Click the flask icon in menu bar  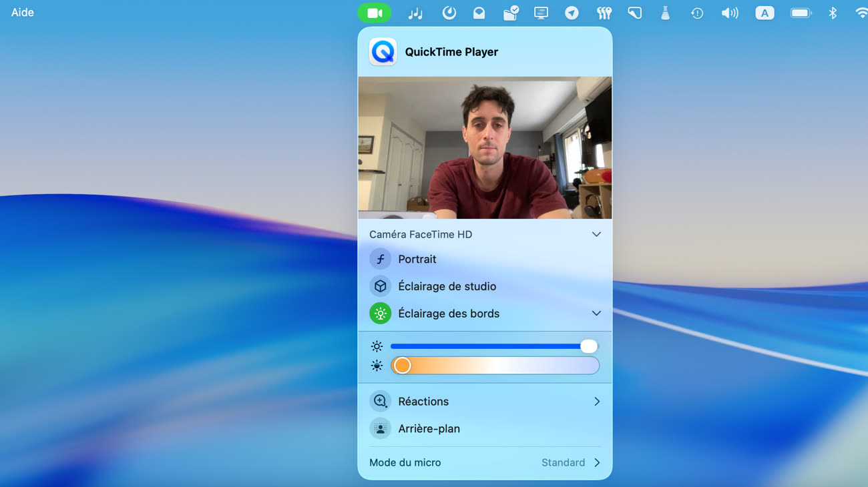(665, 13)
